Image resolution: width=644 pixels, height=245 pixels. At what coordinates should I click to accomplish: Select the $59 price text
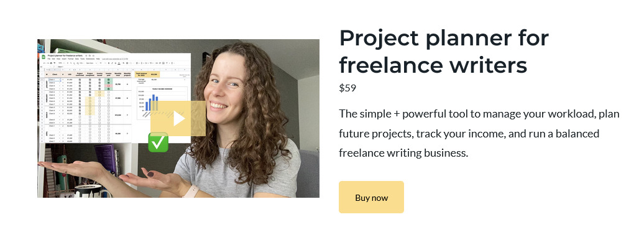347,88
